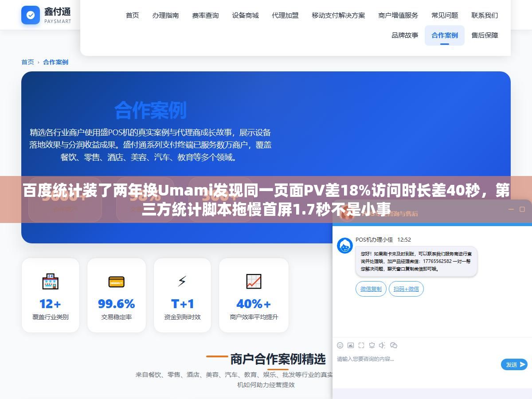The width and height of the screenshot is (532, 399).
Task: Go to 首页 in top navigation
Action: 132,15
